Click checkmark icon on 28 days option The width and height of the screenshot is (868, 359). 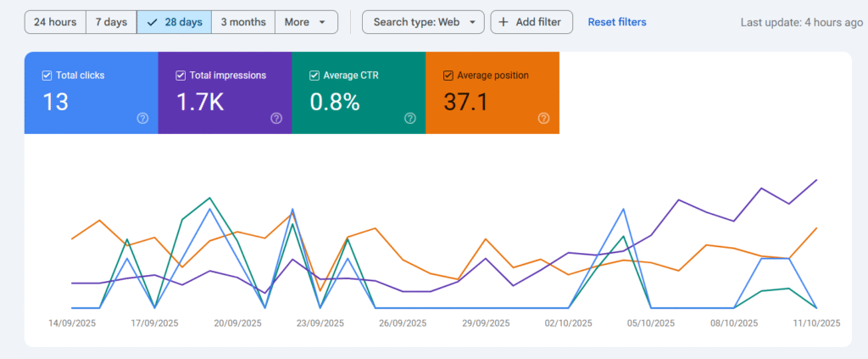153,22
